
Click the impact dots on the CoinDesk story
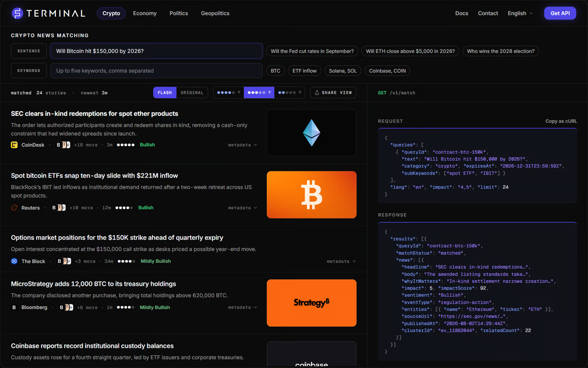point(126,145)
